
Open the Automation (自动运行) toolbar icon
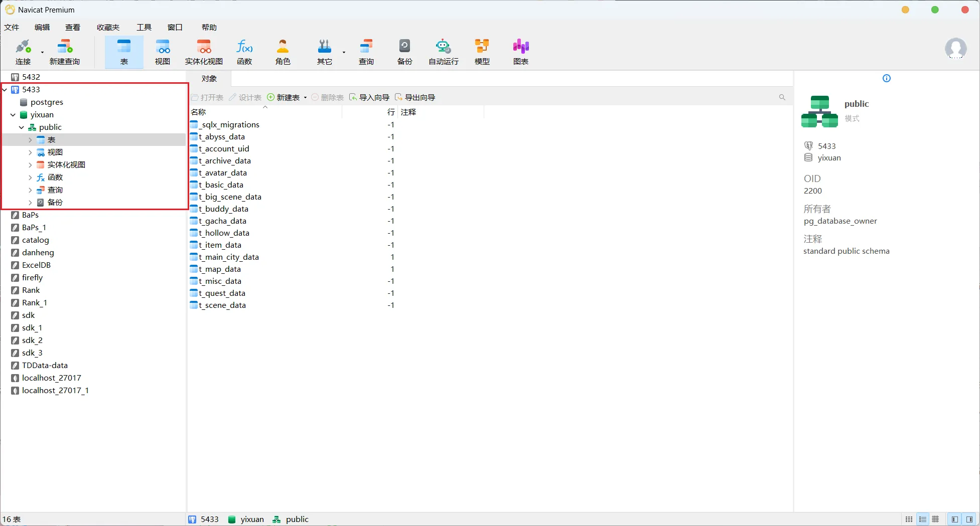coord(443,52)
